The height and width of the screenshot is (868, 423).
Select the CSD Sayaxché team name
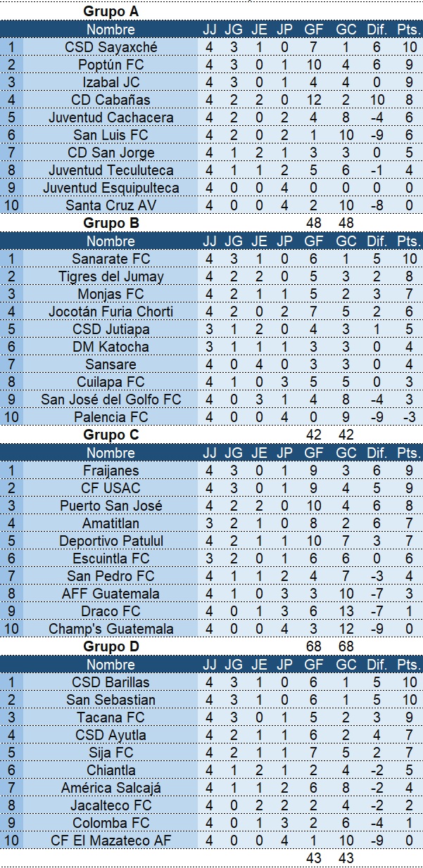(x=111, y=47)
